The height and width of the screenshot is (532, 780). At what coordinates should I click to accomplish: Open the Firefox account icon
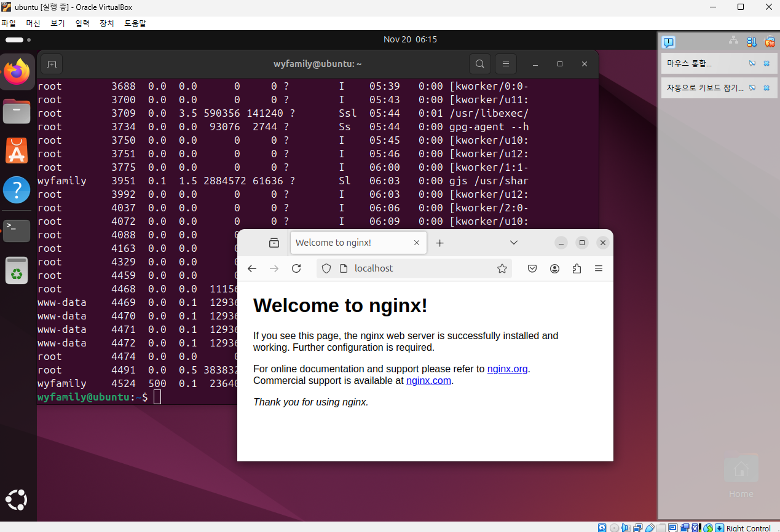pyautogui.click(x=555, y=268)
